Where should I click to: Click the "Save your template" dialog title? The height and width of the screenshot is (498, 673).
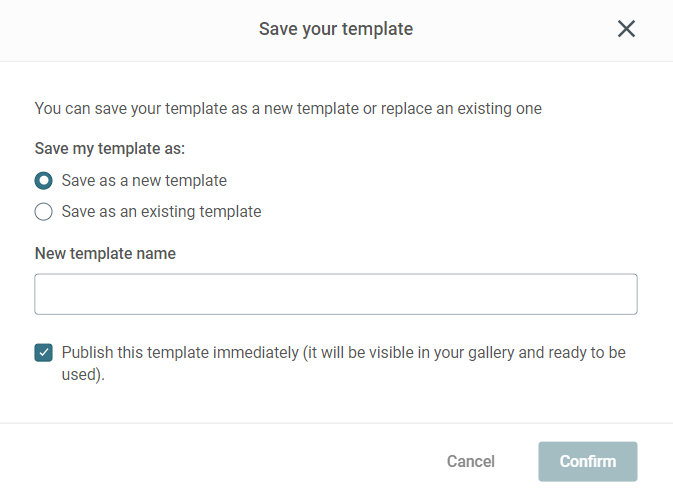[x=336, y=29]
